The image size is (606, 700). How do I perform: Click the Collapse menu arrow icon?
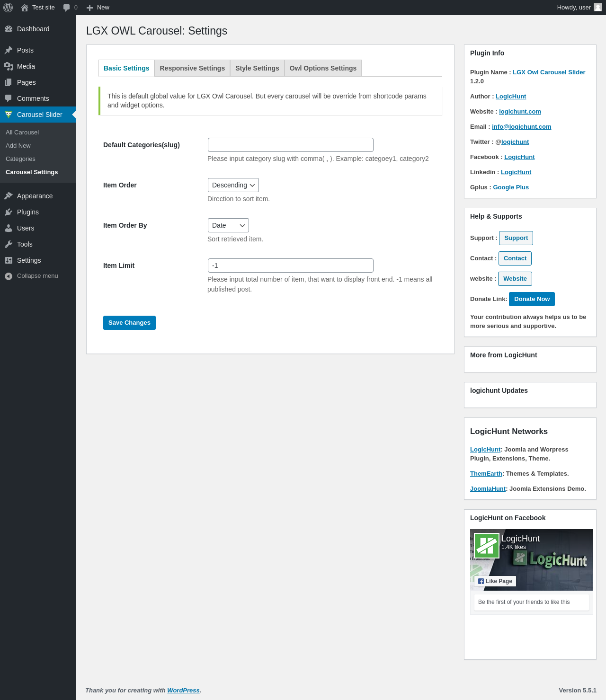[9, 276]
